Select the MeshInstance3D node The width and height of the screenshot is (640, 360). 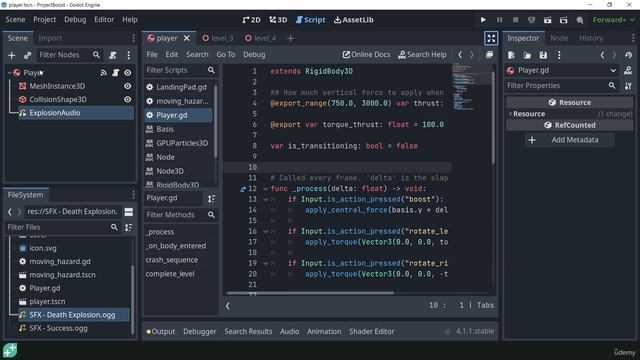coord(57,86)
